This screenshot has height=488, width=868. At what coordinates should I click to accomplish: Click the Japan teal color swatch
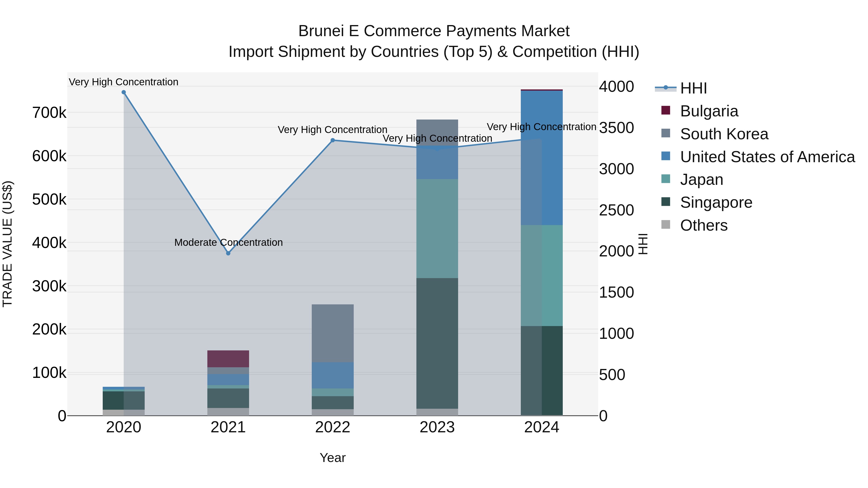click(x=666, y=179)
